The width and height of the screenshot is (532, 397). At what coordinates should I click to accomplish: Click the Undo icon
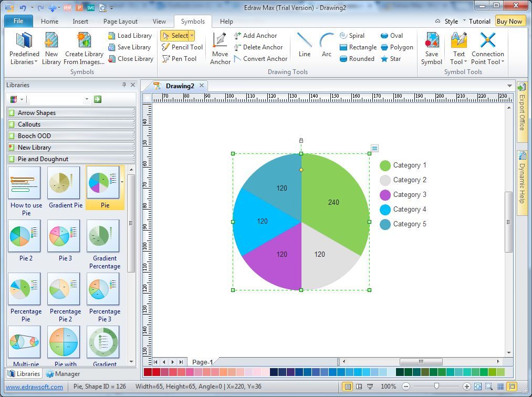[24, 7]
